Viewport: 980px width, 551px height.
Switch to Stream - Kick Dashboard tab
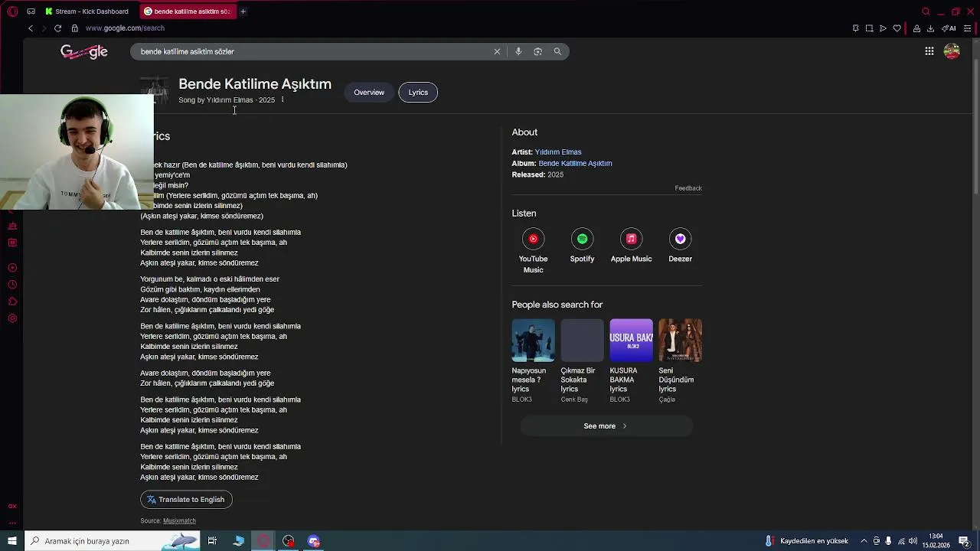click(87, 11)
